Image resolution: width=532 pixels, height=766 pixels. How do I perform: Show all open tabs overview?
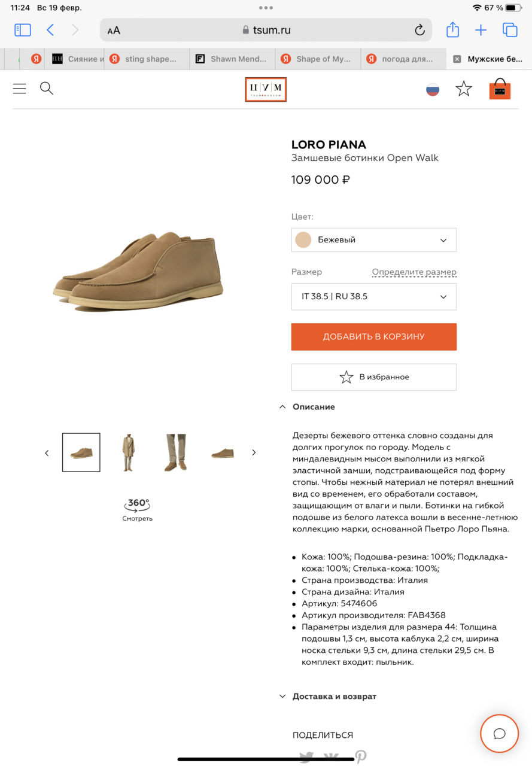point(510,30)
